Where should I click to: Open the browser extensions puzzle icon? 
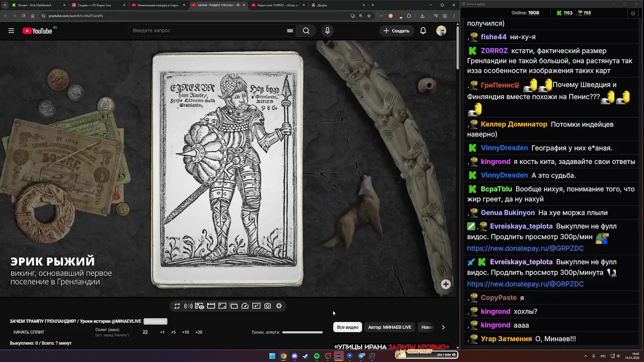409,16
